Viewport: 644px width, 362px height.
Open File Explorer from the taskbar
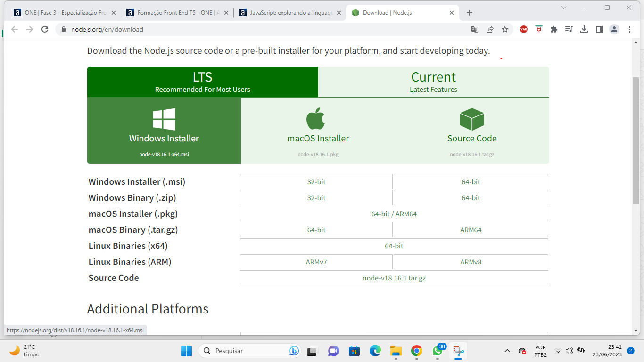[x=396, y=351]
